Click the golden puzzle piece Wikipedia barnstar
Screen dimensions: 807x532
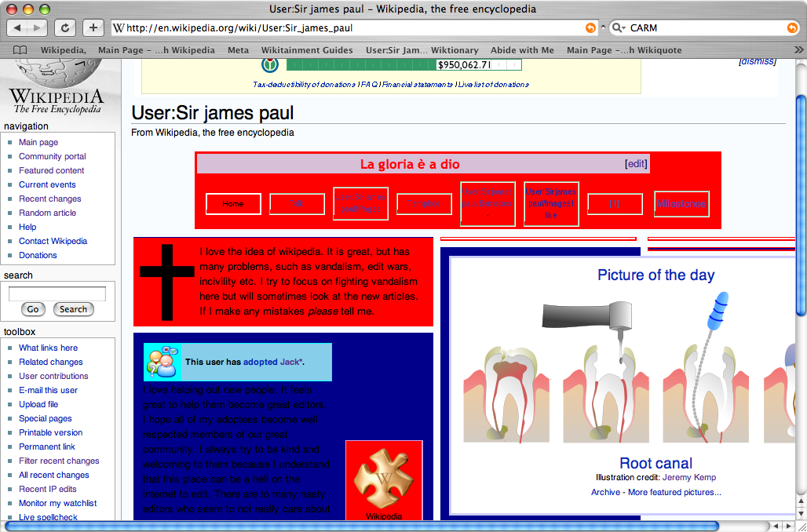(x=384, y=478)
